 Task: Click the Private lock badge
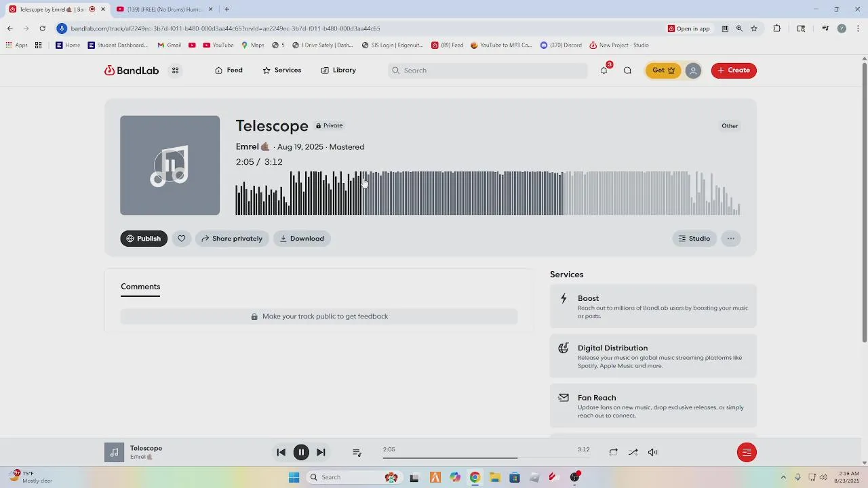pyautogui.click(x=330, y=125)
